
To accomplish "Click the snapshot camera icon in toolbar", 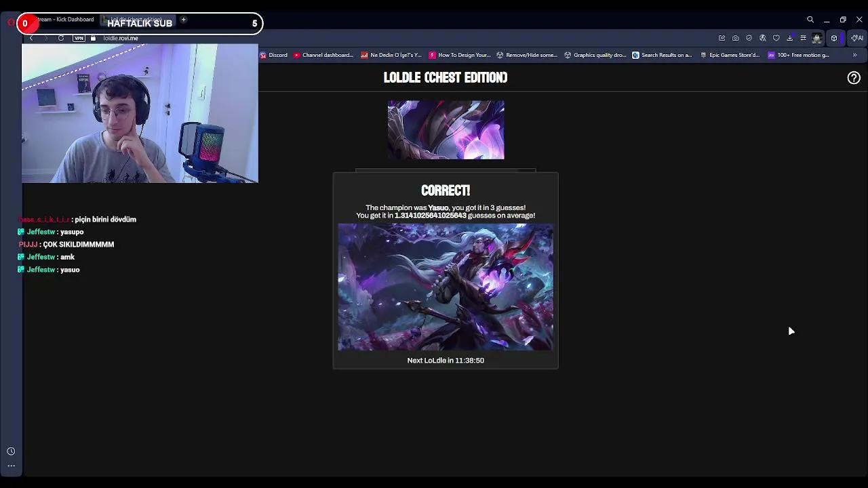I will click(x=736, y=38).
